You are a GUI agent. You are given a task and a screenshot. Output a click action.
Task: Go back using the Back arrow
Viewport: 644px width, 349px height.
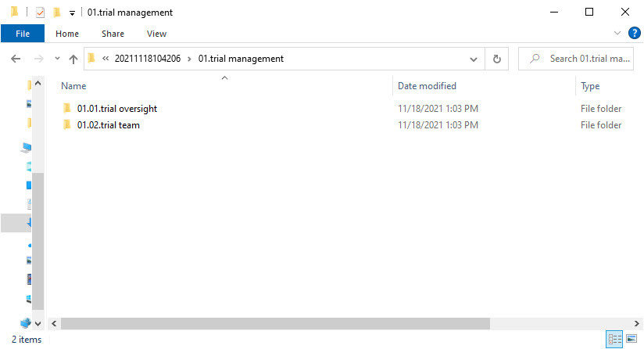[x=16, y=59]
